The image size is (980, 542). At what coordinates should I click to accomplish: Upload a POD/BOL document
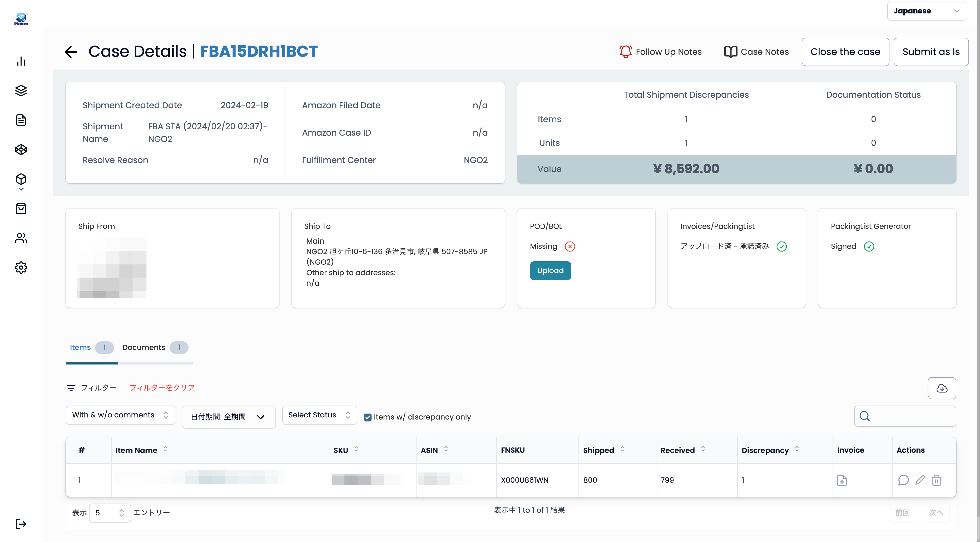[550, 271]
